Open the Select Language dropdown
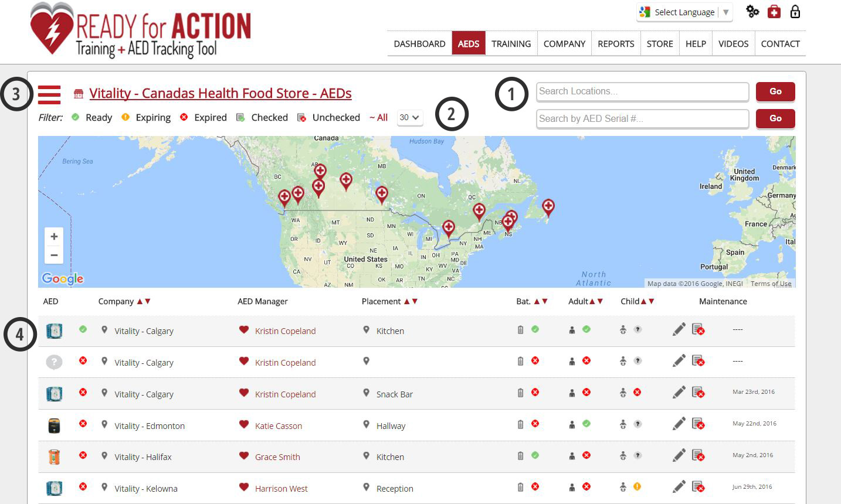This screenshot has width=841, height=504. pyautogui.click(x=684, y=12)
